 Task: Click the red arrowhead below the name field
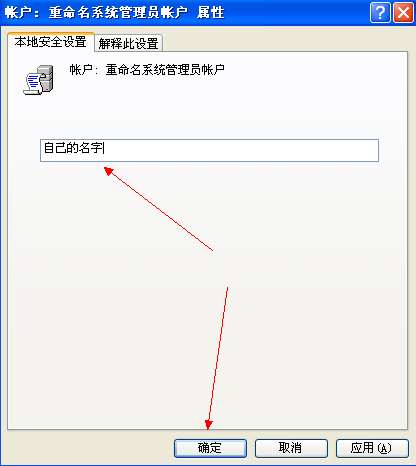point(109,171)
